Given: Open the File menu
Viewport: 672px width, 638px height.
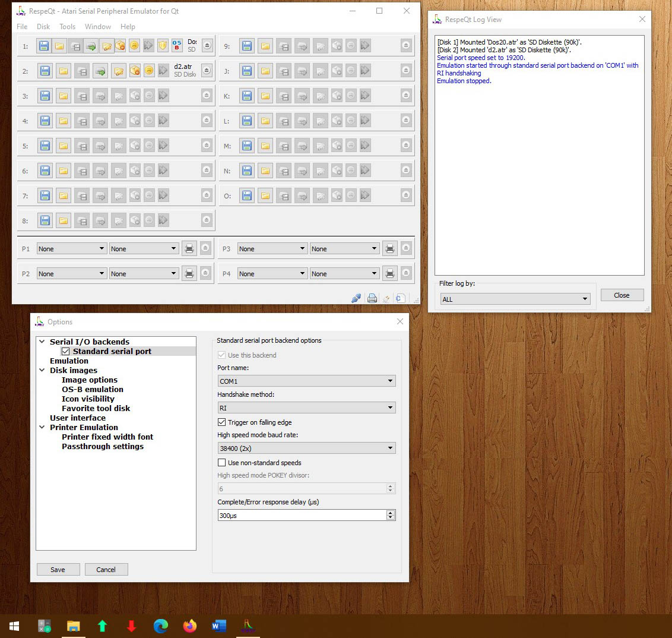Looking at the screenshot, I should [22, 27].
